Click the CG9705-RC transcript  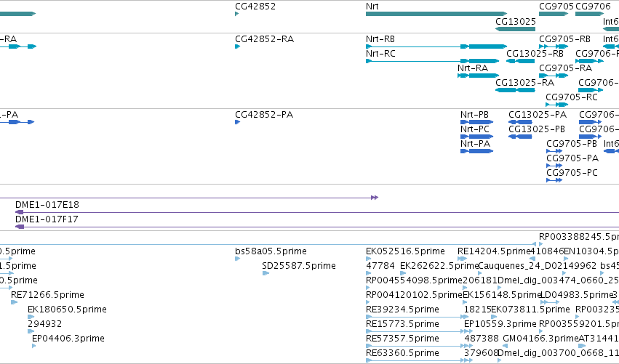(556, 105)
